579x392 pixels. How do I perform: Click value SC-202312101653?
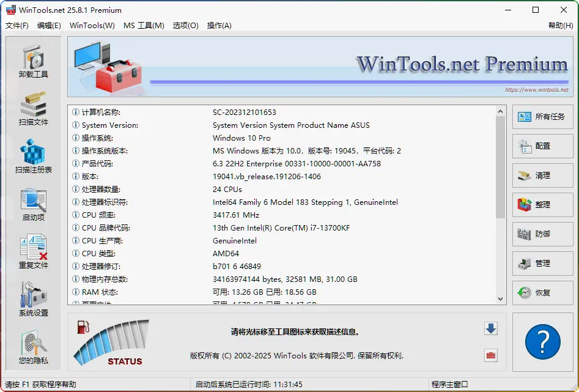(x=244, y=113)
